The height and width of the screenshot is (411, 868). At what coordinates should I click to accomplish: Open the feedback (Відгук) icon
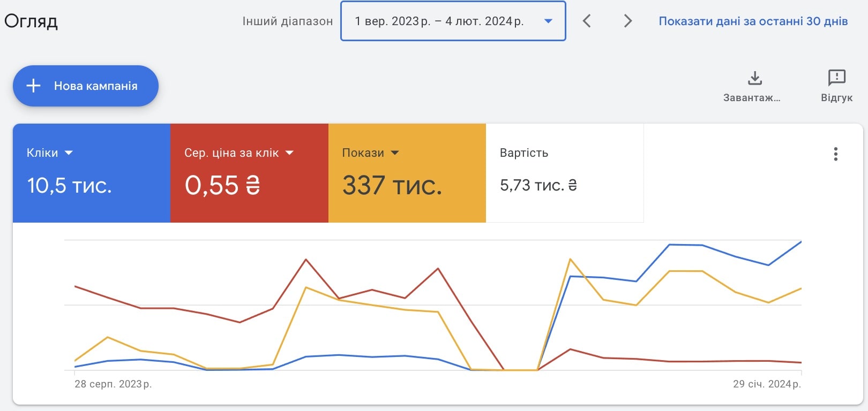point(836,78)
